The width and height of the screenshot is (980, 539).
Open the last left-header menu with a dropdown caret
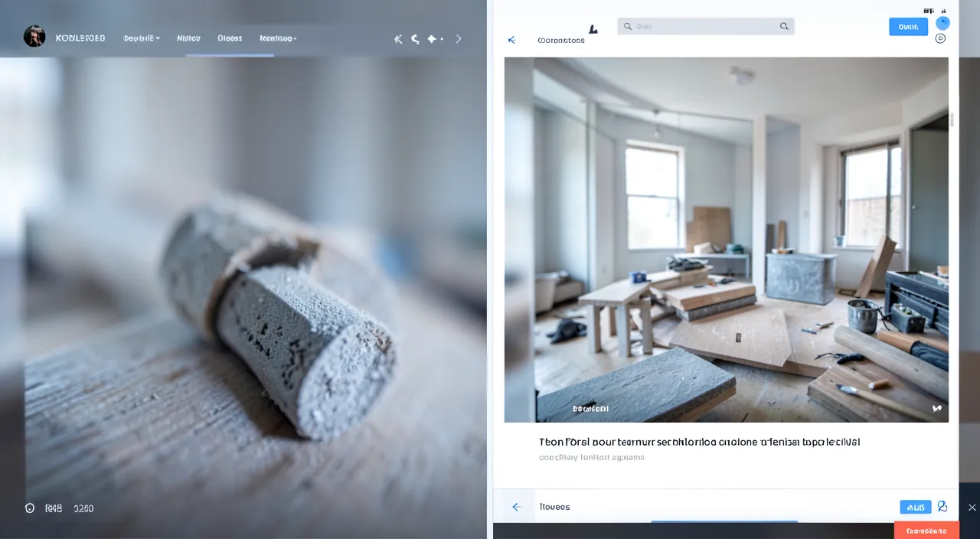(x=278, y=38)
